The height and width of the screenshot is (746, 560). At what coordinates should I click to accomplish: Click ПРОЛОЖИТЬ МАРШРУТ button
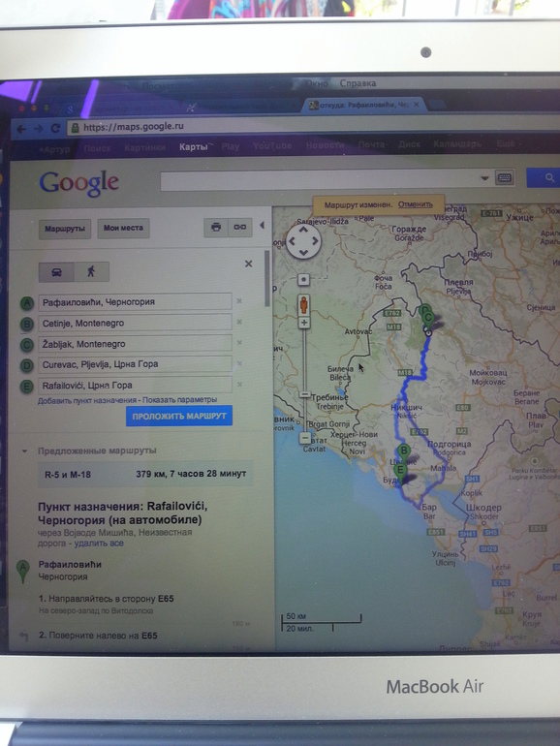click(179, 417)
